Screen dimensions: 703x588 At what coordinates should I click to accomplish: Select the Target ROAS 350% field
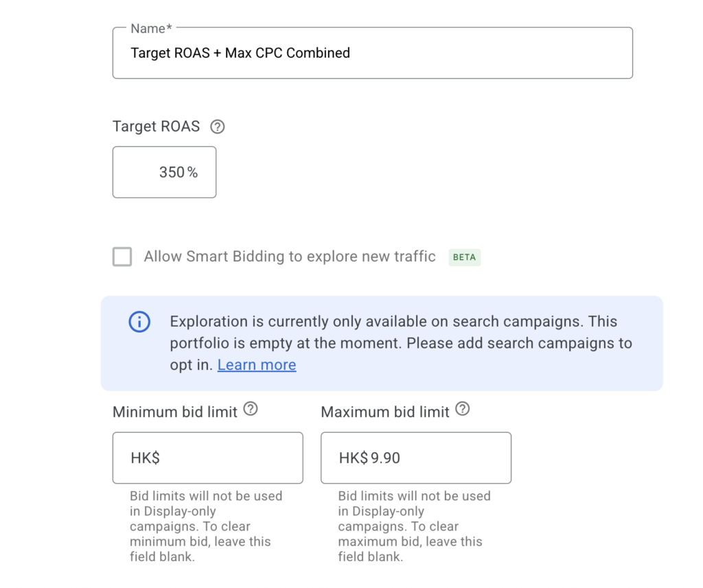(x=164, y=172)
